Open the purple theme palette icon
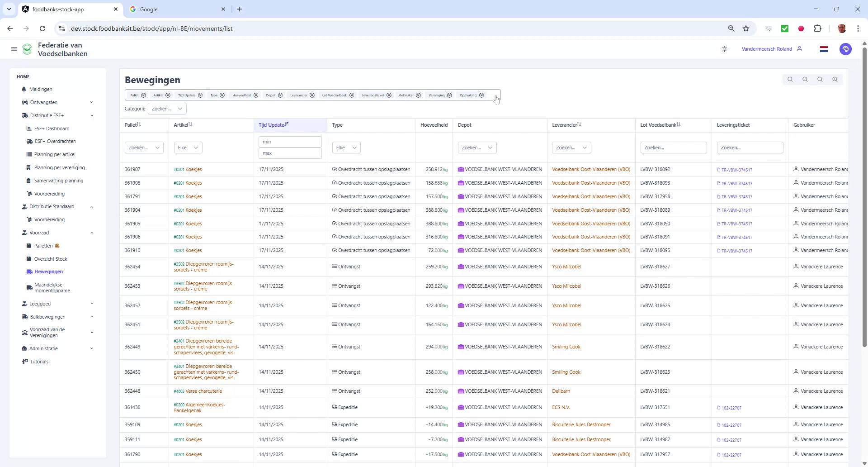 pos(846,49)
